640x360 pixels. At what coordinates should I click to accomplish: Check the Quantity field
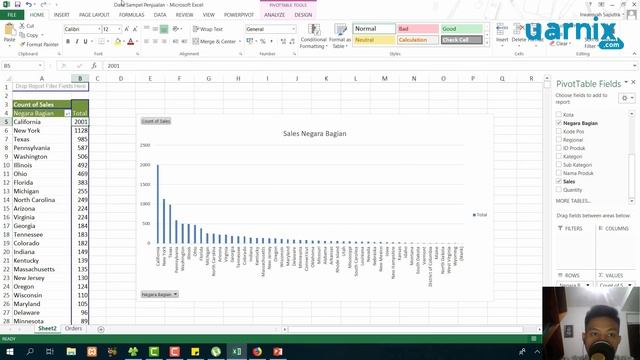tap(559, 190)
